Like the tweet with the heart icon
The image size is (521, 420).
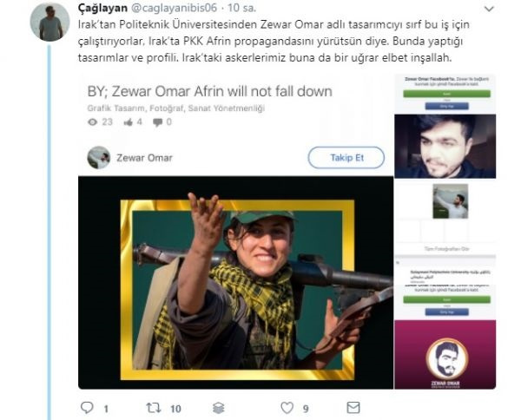pos(287,408)
